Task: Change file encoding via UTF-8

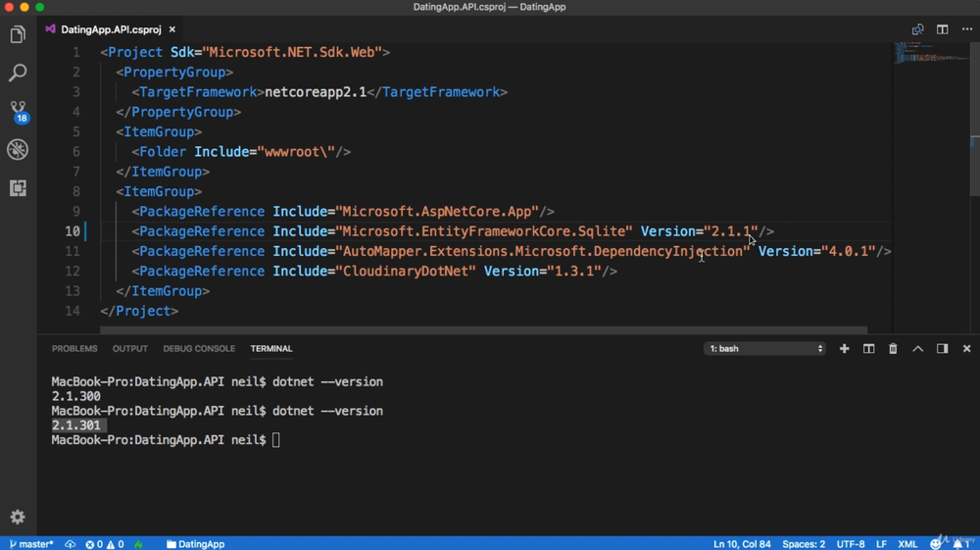Action: pyautogui.click(x=850, y=544)
